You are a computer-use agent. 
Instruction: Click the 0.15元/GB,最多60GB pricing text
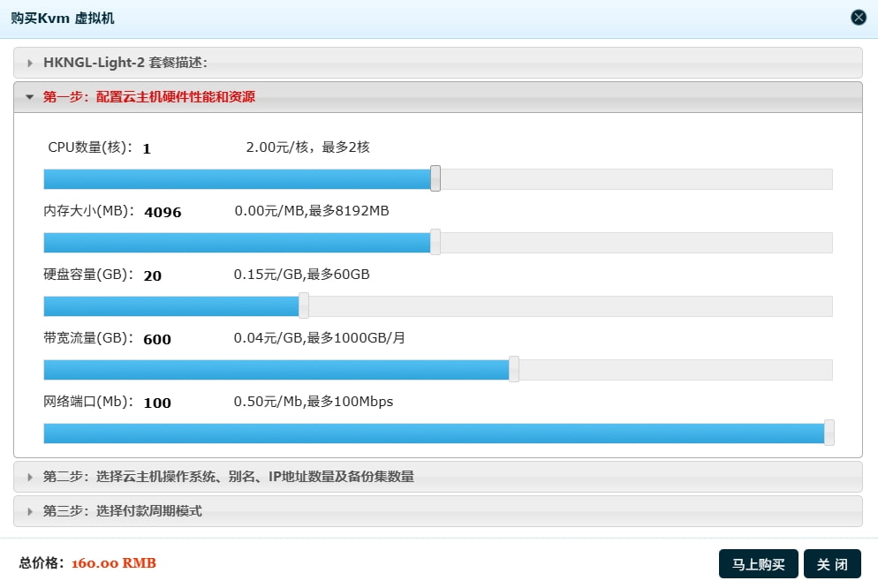click(301, 275)
